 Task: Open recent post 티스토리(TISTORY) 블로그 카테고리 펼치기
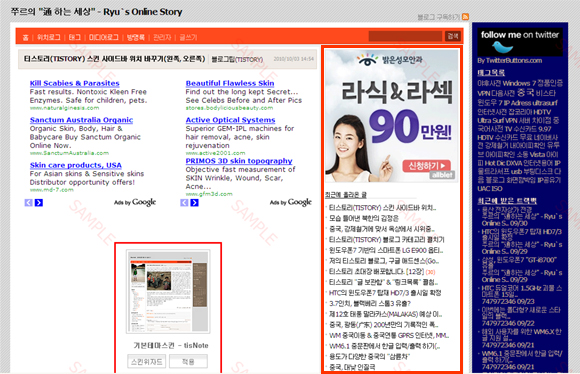point(387,240)
